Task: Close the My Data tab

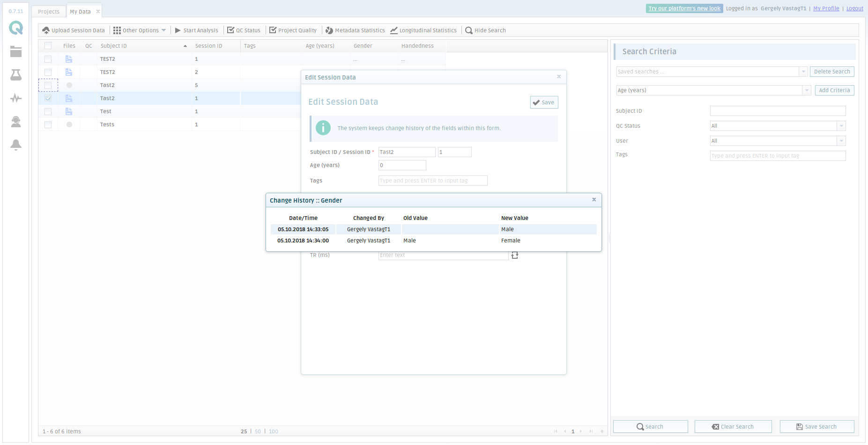Action: tap(98, 11)
